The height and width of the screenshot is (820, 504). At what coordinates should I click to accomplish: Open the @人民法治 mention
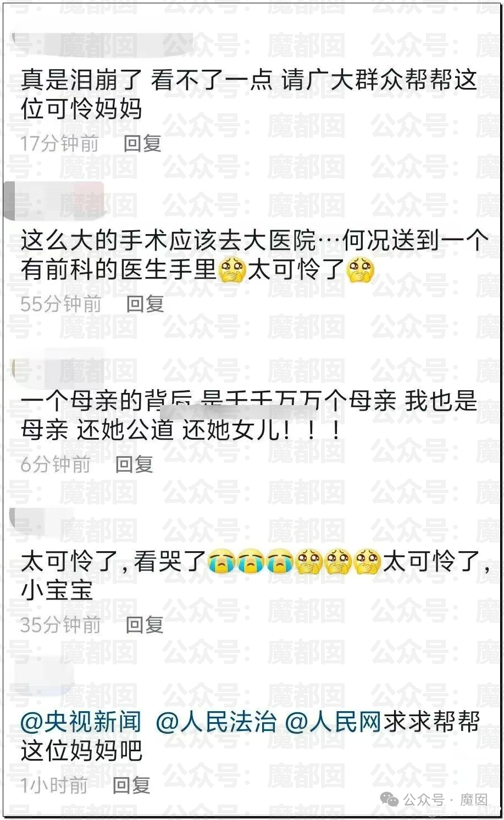[x=216, y=722]
